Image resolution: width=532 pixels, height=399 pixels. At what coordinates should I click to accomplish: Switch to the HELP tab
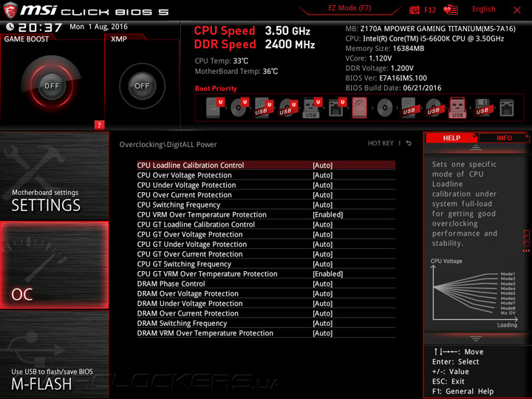[x=451, y=137]
